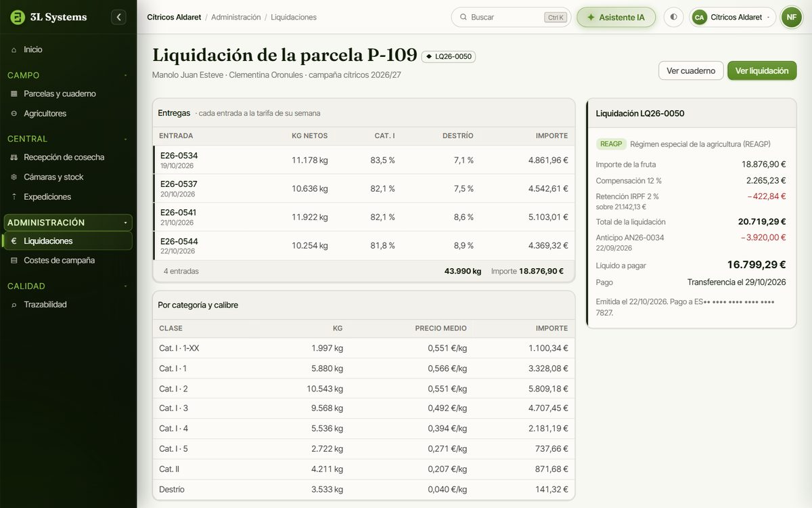Click the CA organization avatar
The width and height of the screenshot is (812, 508).
(x=700, y=17)
